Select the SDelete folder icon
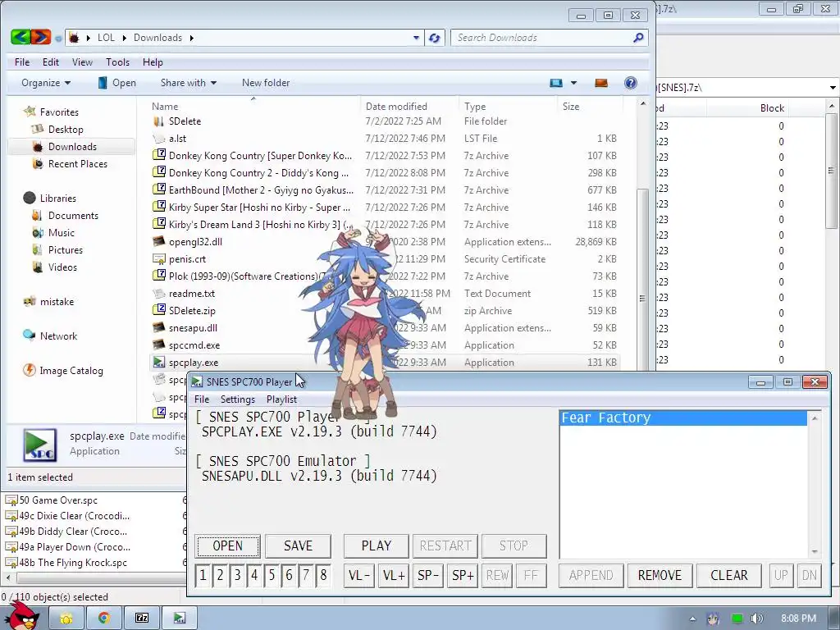840x630 pixels. click(158, 121)
